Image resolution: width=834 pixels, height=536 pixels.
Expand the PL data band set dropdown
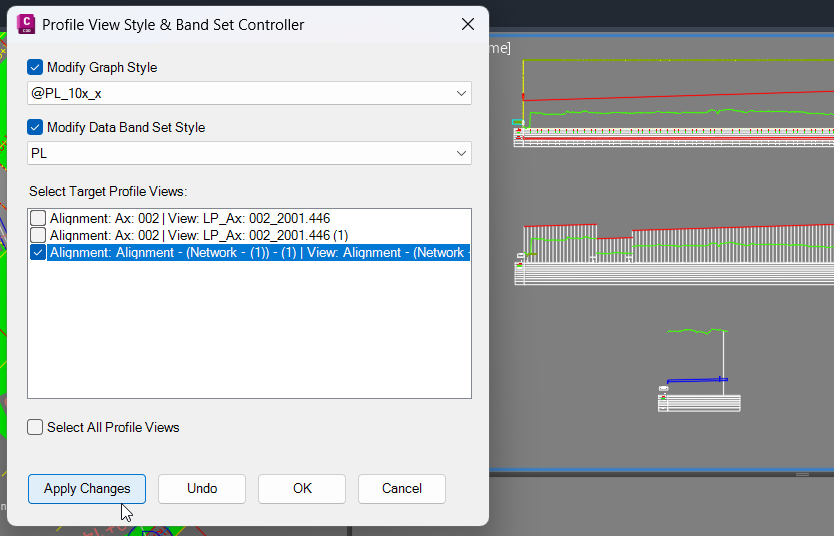(249, 154)
